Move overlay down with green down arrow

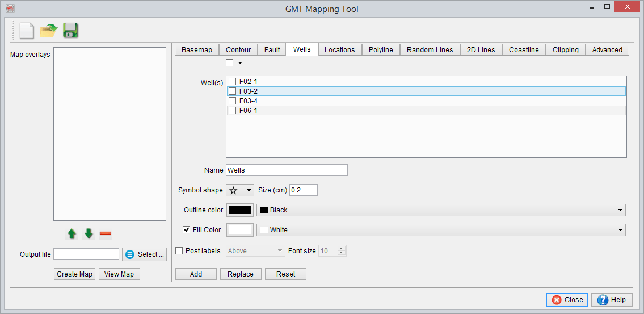pos(89,233)
